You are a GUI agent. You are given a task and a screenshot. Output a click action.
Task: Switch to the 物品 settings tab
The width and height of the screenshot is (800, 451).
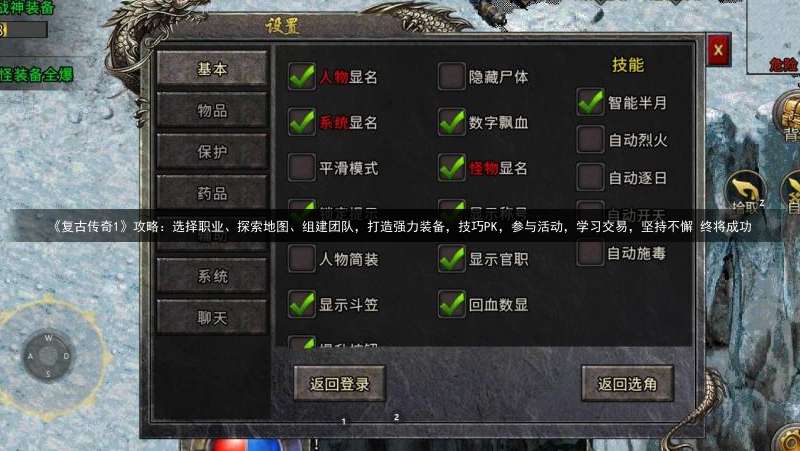point(212,110)
